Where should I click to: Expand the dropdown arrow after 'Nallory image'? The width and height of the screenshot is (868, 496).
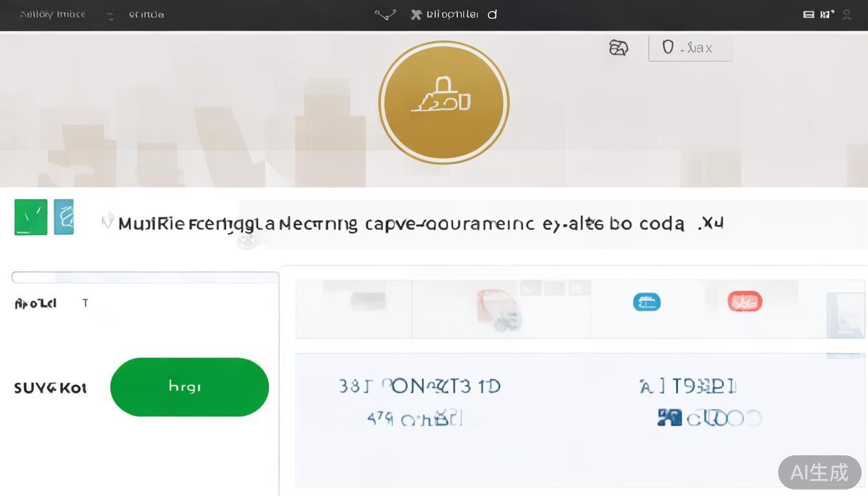point(110,15)
